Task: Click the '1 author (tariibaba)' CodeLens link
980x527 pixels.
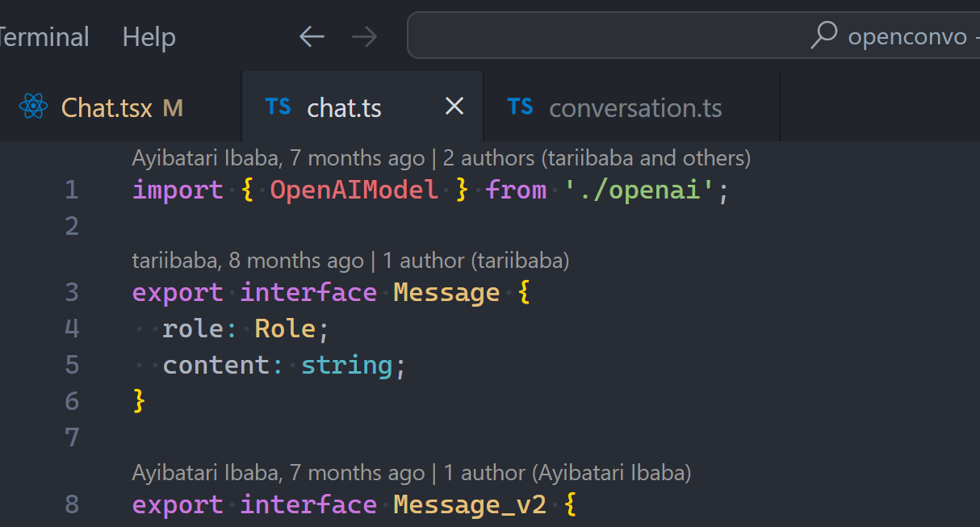Action: pyautogui.click(x=476, y=261)
